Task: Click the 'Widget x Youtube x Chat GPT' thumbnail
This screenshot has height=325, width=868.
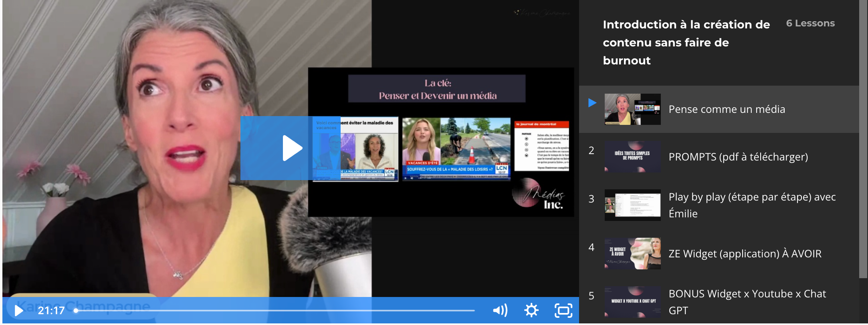Action: [x=632, y=302]
